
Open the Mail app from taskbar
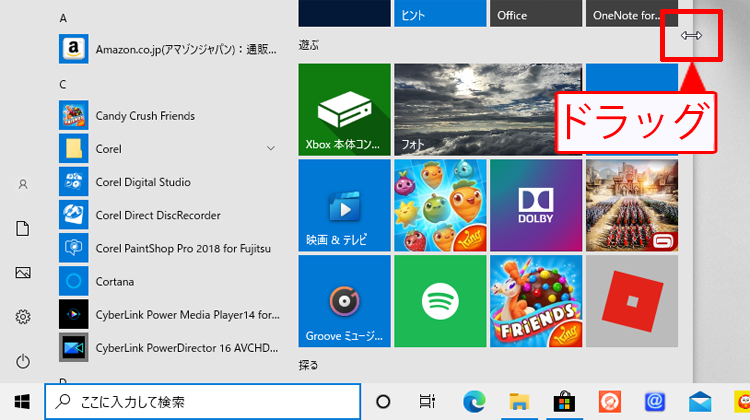click(700, 402)
